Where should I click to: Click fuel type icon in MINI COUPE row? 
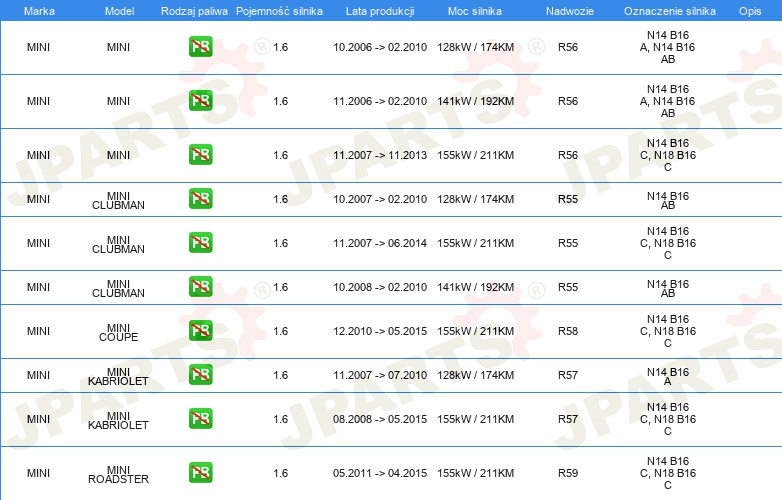(200, 331)
